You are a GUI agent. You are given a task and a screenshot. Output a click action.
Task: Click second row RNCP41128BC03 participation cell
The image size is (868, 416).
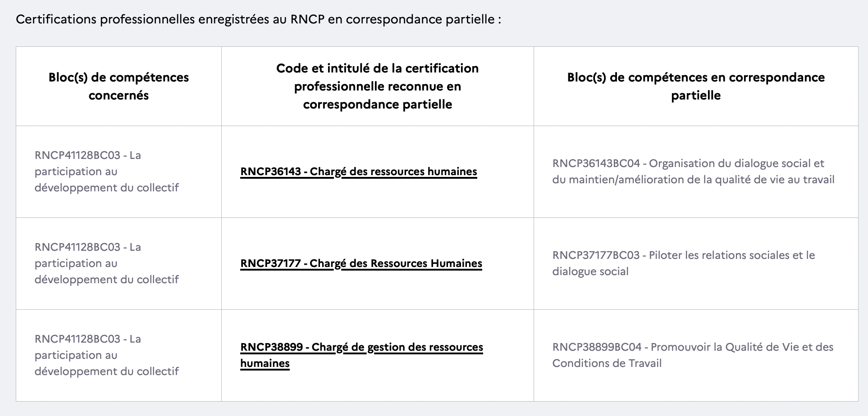(107, 263)
